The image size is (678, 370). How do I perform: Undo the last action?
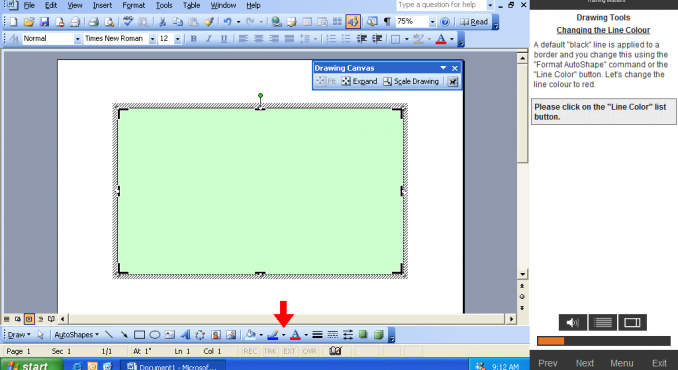tap(227, 22)
